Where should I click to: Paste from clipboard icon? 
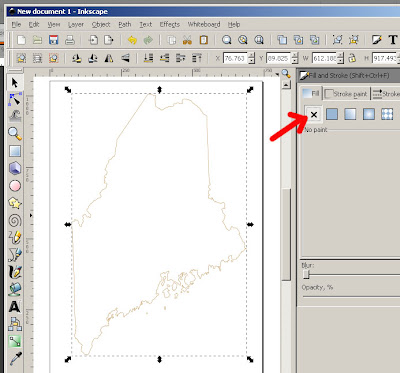point(203,40)
